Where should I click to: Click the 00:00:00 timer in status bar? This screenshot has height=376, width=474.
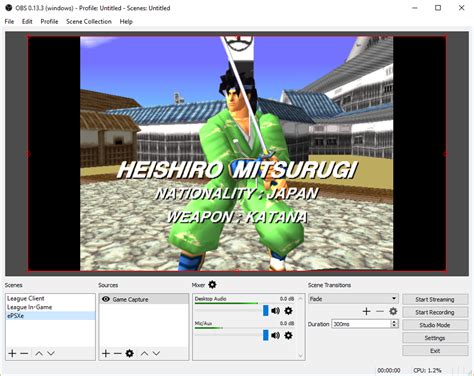coord(389,370)
